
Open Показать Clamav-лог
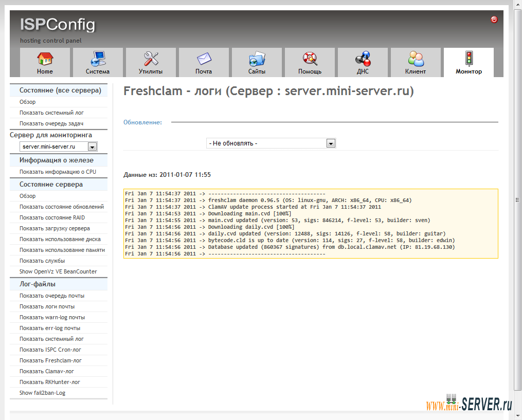pos(47,371)
